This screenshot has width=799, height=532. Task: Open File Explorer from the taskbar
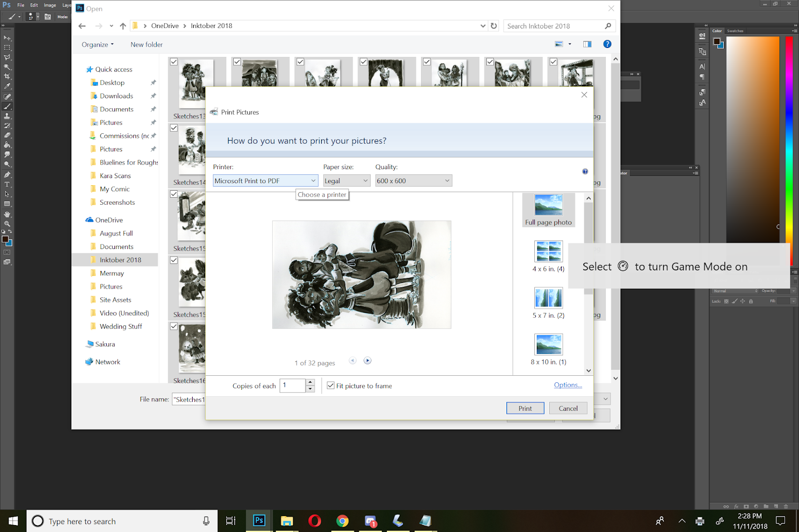[x=287, y=521]
